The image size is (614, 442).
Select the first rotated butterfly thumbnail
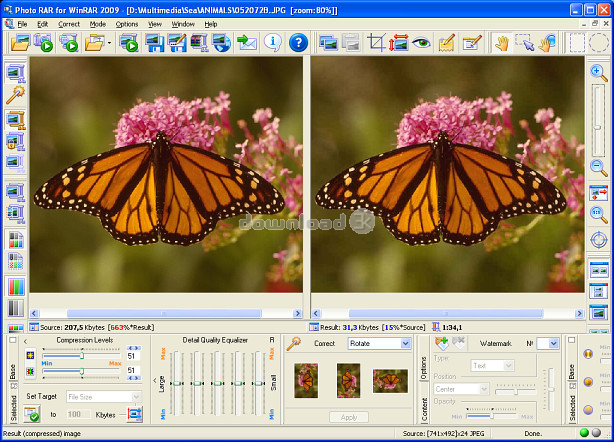pos(306,380)
